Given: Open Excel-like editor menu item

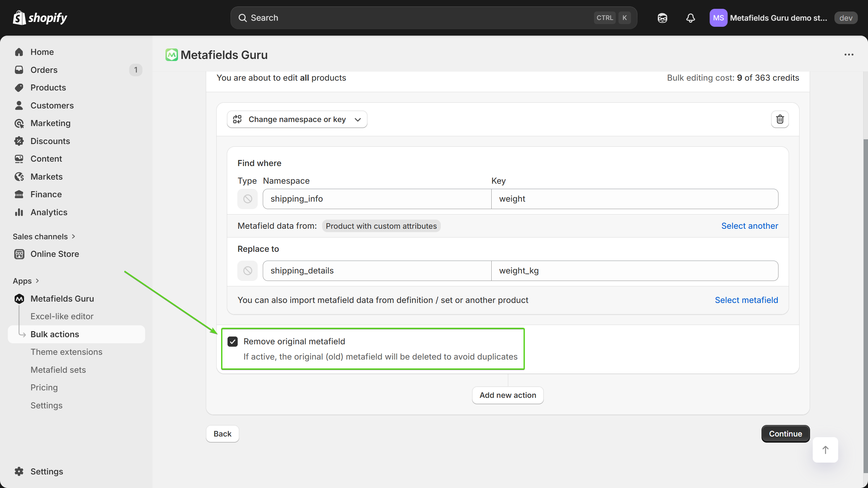Looking at the screenshot, I should coord(62,316).
